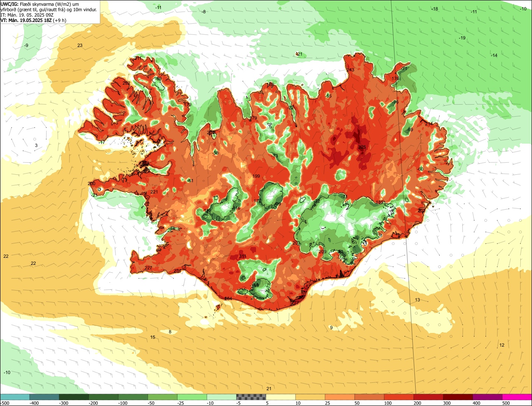Click the title line 'UWC/IG: Flæði skynvarma (W/m2) um'
The width and height of the screenshot is (532, 406).
pos(40,4)
